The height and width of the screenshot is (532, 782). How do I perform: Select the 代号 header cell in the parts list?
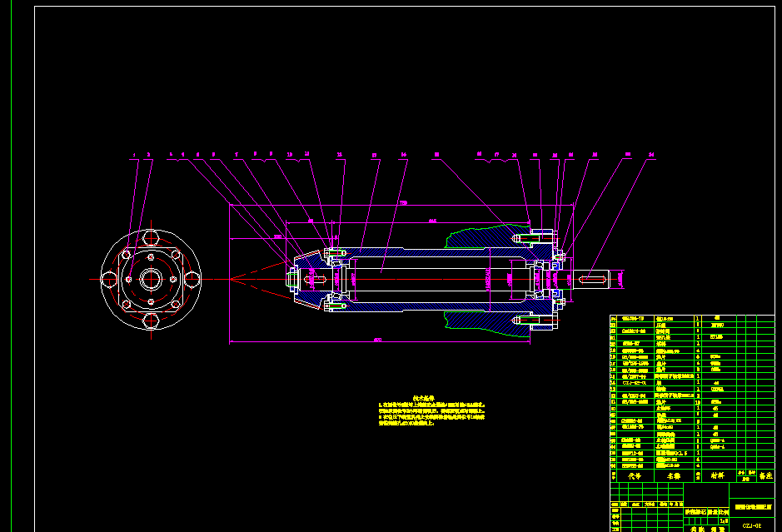coord(635,476)
